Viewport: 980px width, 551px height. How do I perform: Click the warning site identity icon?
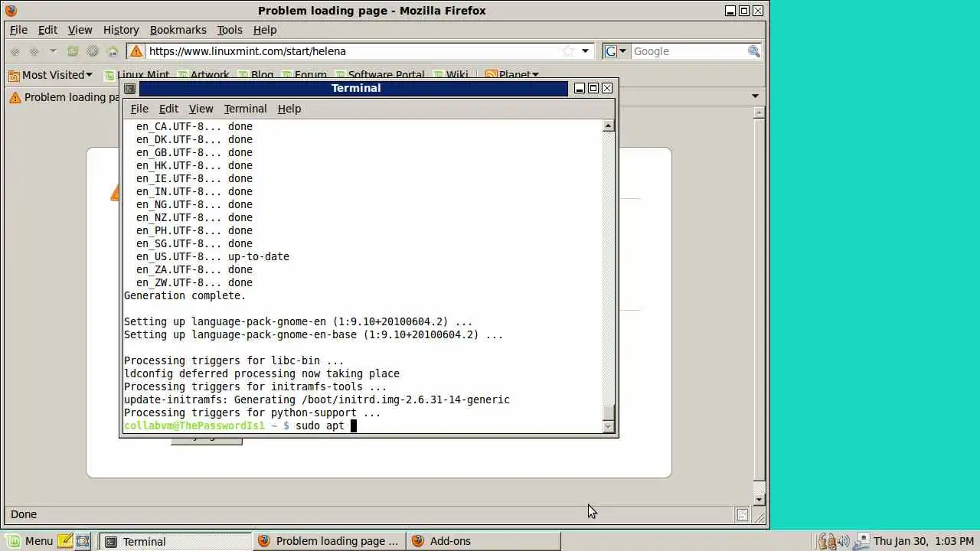pyautogui.click(x=136, y=51)
